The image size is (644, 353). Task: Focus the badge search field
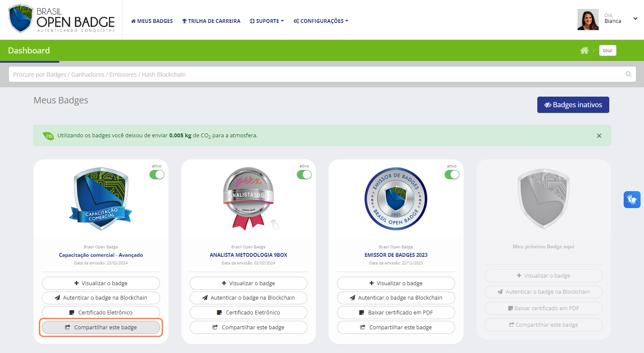click(322, 74)
